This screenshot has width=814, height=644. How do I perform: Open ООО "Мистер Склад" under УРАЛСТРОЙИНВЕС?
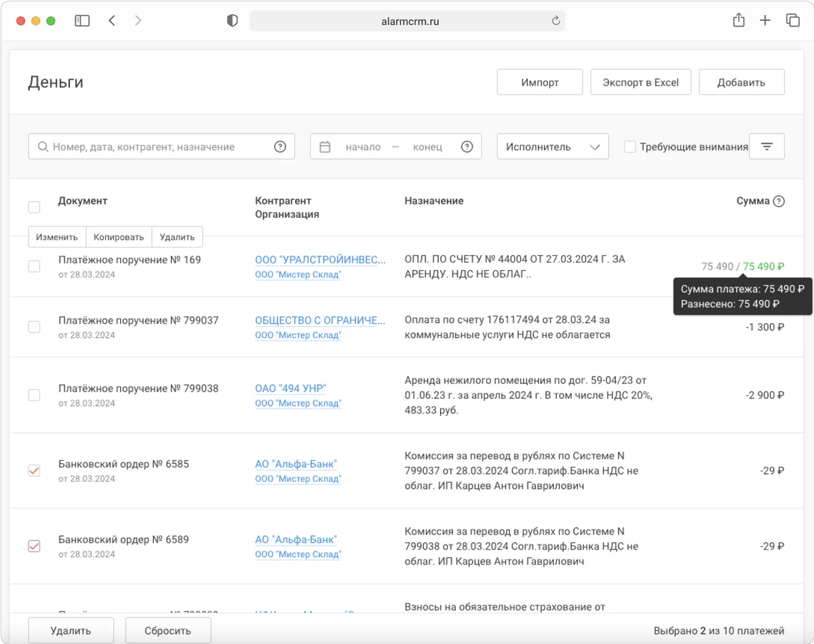[x=298, y=275]
